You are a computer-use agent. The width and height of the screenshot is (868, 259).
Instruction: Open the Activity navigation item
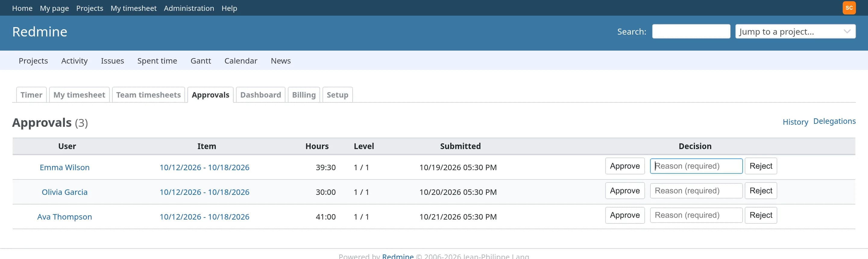(74, 61)
